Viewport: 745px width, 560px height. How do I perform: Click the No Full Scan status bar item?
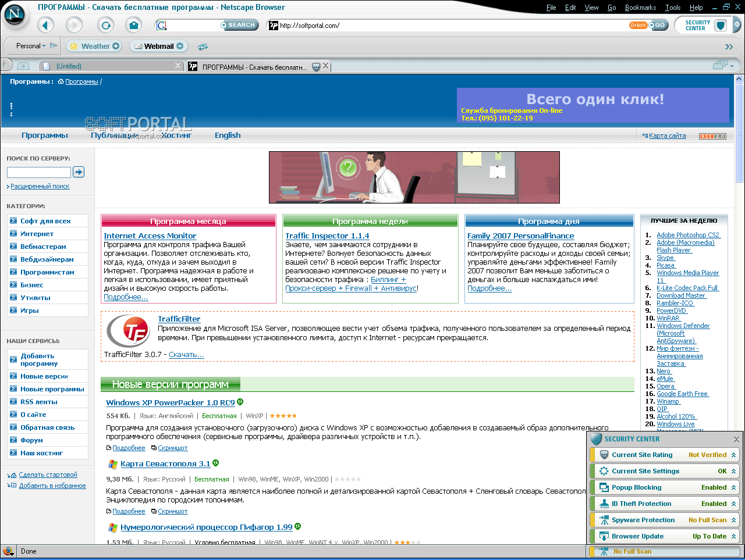click(x=665, y=551)
